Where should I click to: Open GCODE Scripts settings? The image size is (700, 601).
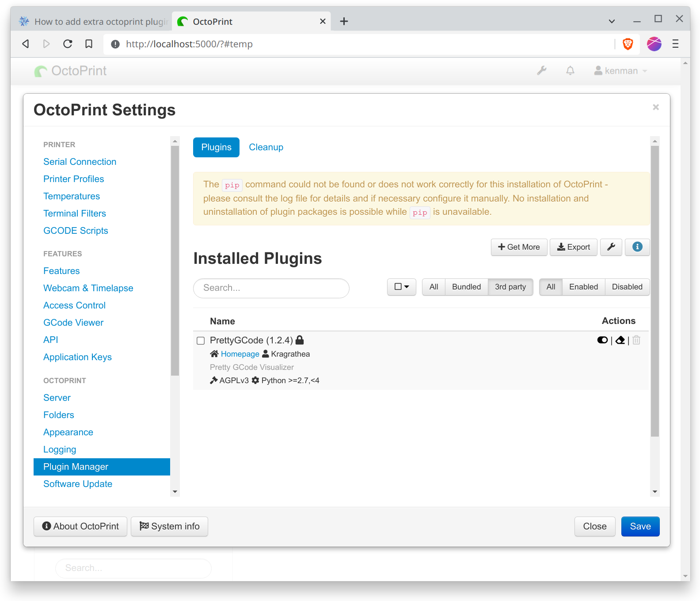pyautogui.click(x=76, y=231)
